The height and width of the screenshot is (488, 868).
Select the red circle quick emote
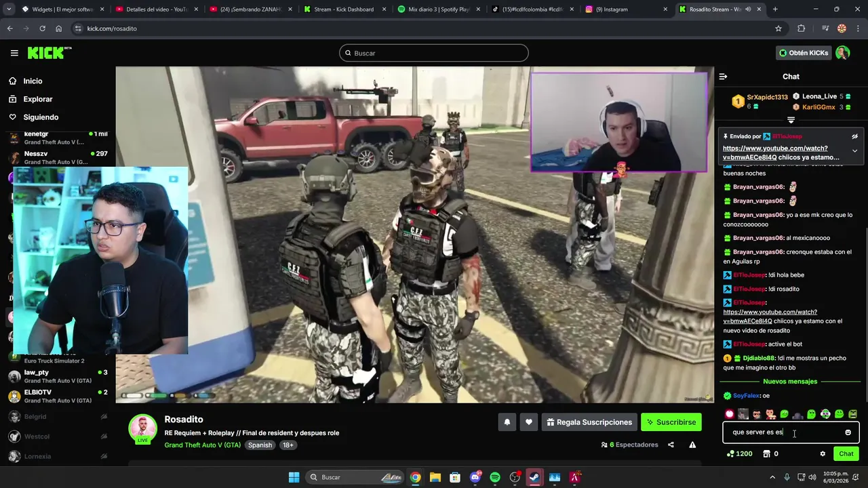pyautogui.click(x=730, y=414)
